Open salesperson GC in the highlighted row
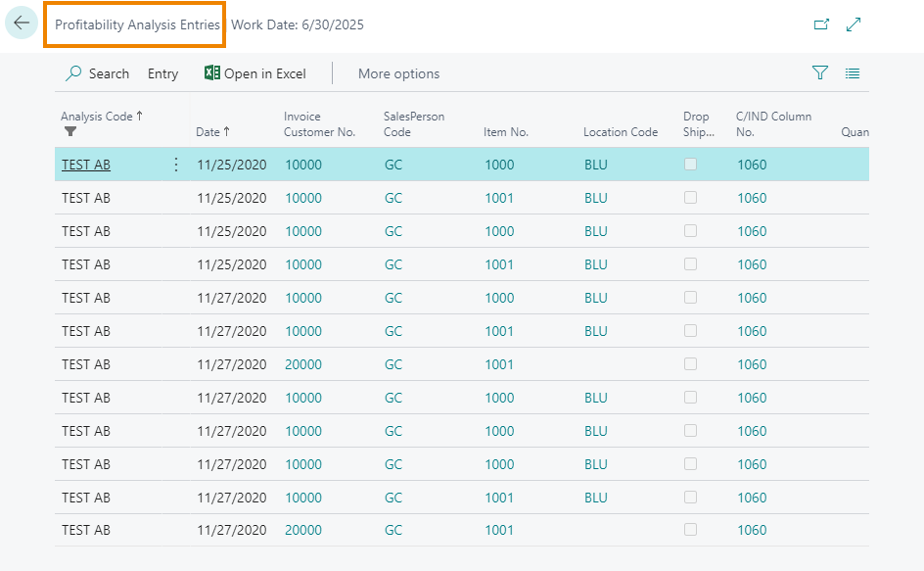 tap(393, 165)
